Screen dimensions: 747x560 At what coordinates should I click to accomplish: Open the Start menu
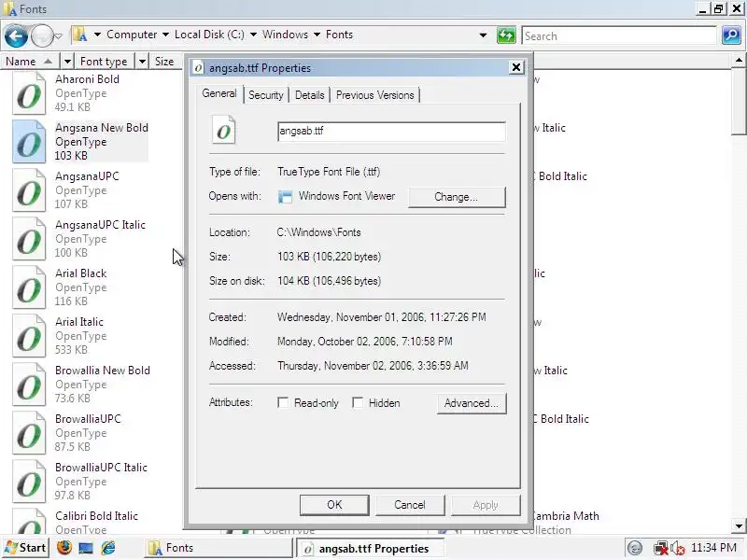pyautogui.click(x=25, y=548)
